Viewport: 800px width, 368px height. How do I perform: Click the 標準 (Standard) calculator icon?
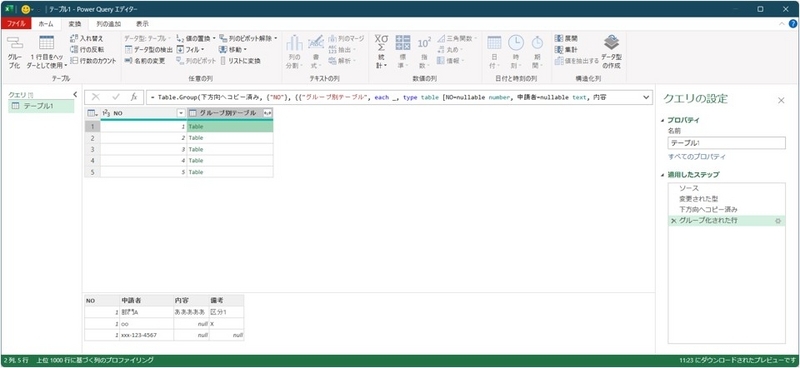coord(403,43)
